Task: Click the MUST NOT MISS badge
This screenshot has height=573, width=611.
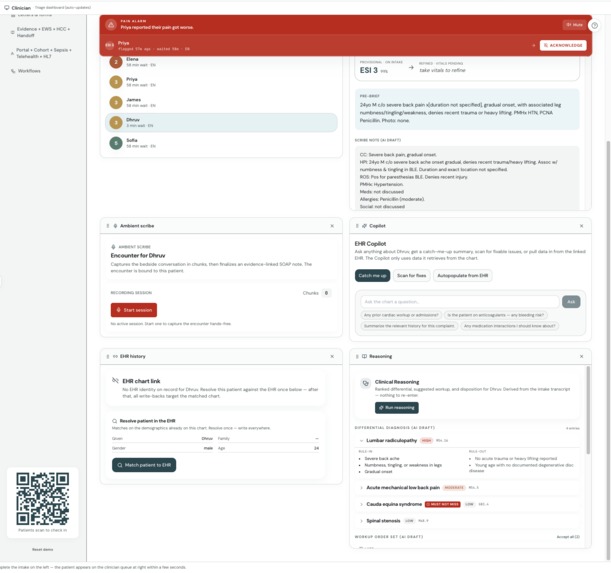Action: click(x=443, y=504)
